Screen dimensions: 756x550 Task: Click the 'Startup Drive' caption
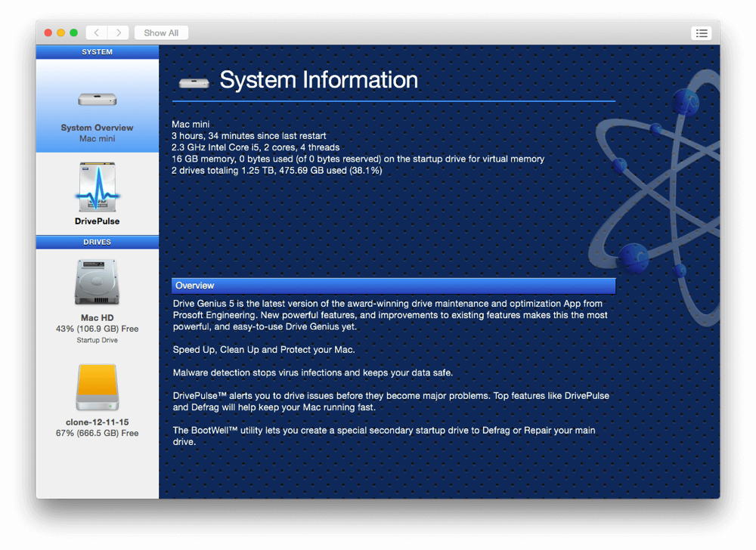click(97, 340)
